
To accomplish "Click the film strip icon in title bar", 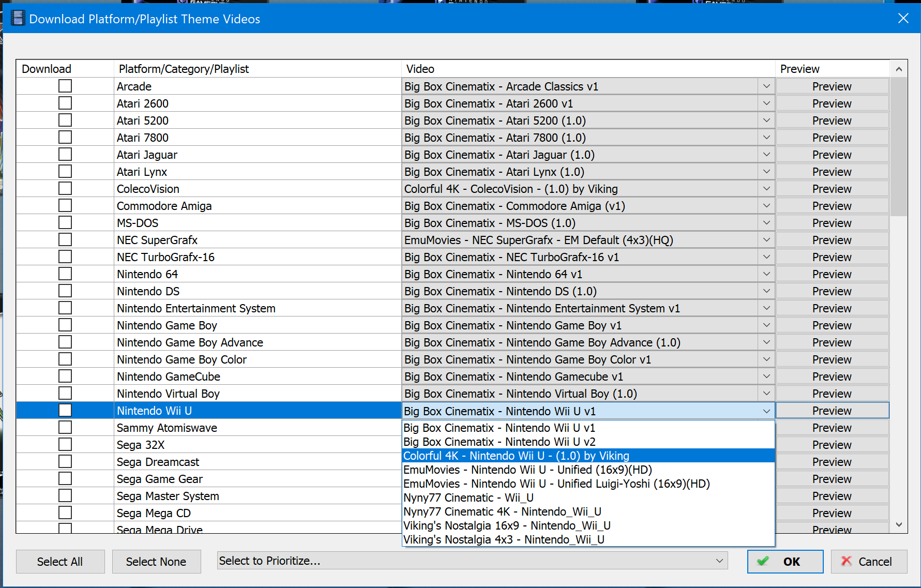I will pos(18,18).
